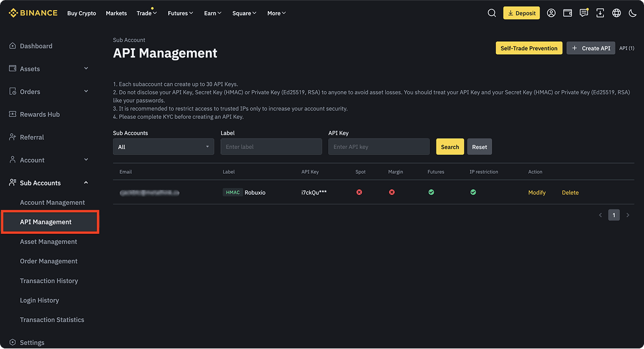
Task: Toggle the Futures permission indicator for Robuxio
Action: [x=431, y=192]
